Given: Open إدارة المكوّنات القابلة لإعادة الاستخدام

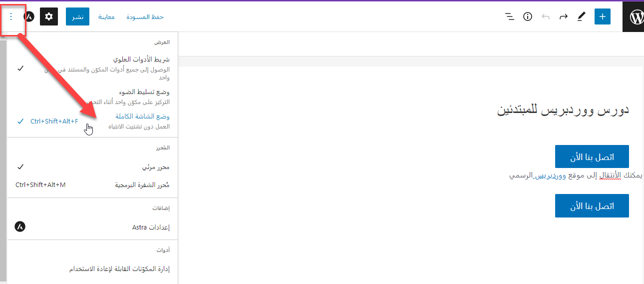Looking at the screenshot, I should tap(119, 269).
